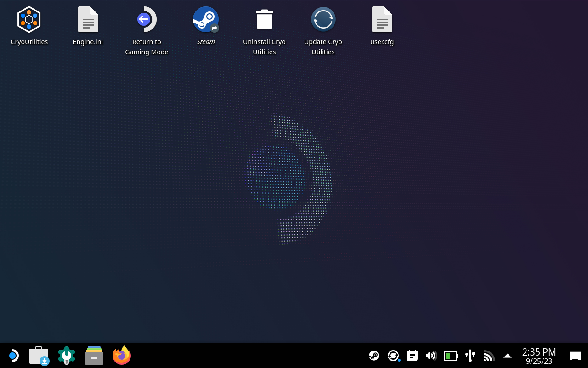
Task: Open the Discover software store from taskbar
Action: point(39,356)
